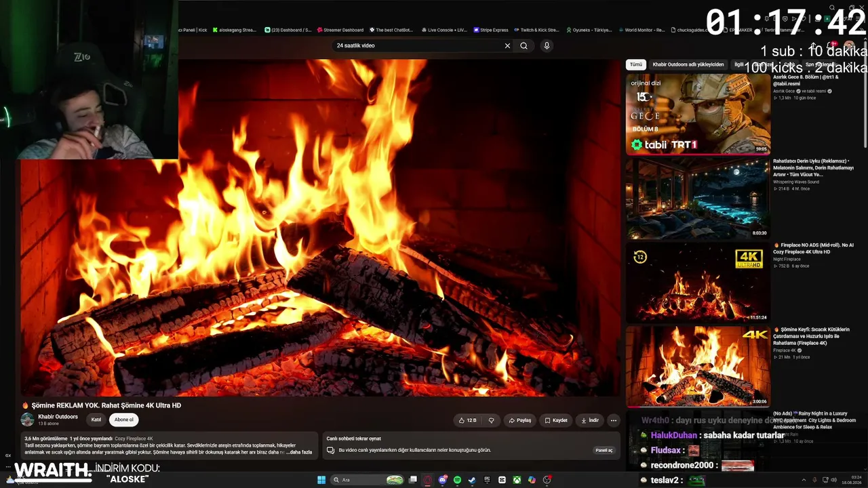Select the Tümü filter chip
This screenshot has width=868, height=488.
click(635, 64)
